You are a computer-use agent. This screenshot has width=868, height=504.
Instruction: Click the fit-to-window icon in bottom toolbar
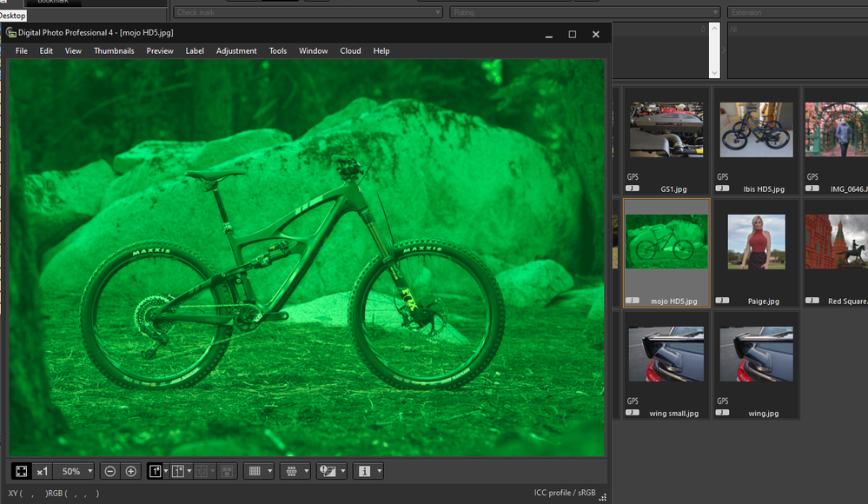click(x=22, y=471)
